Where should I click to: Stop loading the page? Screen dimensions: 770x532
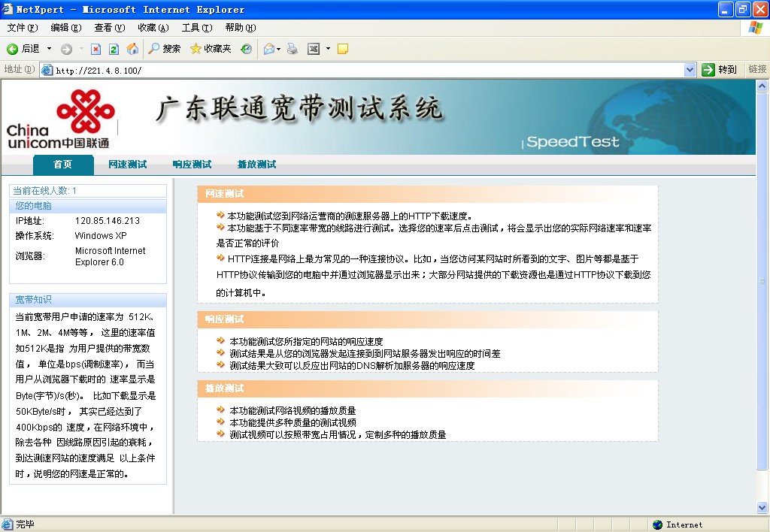click(x=95, y=49)
